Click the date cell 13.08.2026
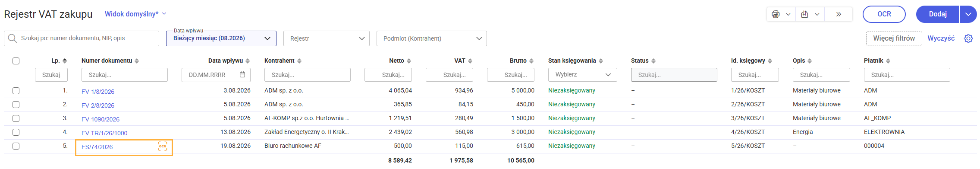980x169 pixels. (236, 132)
